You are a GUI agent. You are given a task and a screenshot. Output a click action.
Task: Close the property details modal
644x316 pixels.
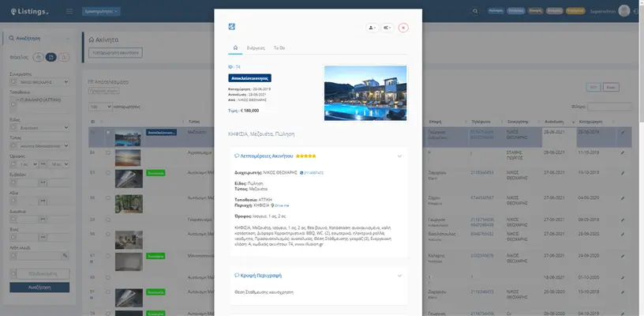click(403, 28)
